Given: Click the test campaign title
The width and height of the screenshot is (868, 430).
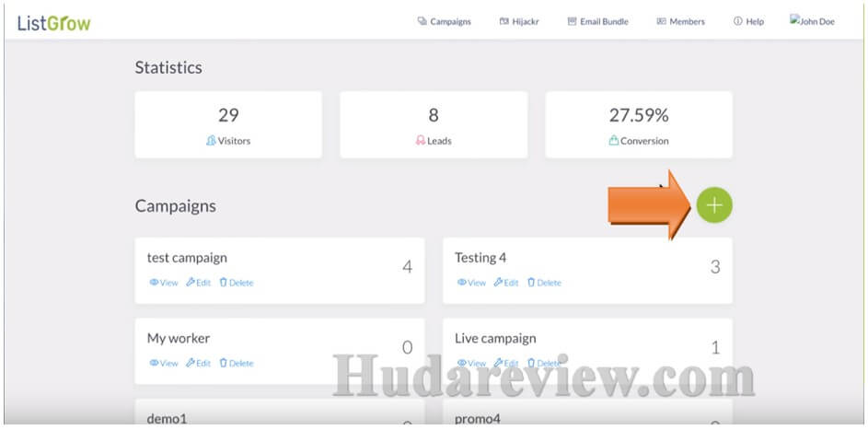Looking at the screenshot, I should pyautogui.click(x=187, y=258).
